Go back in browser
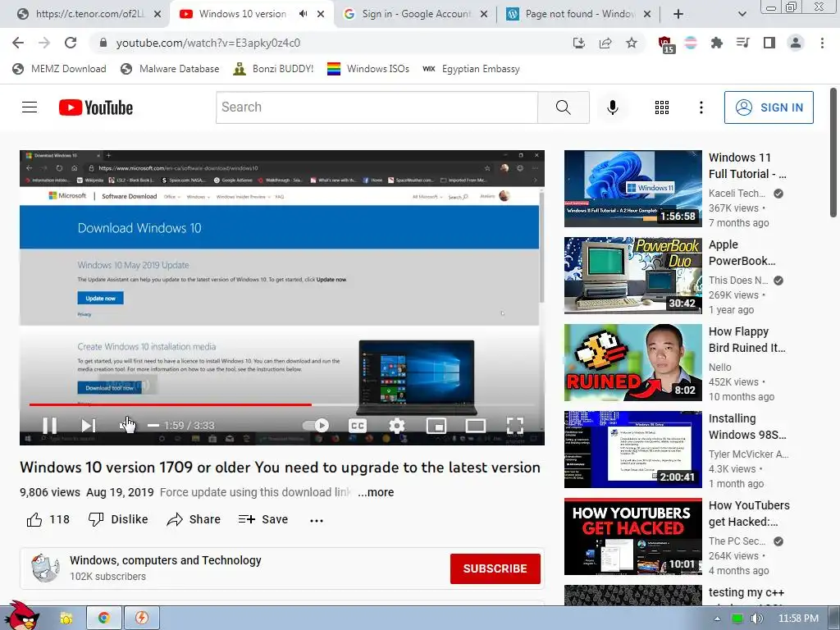 click(x=18, y=43)
